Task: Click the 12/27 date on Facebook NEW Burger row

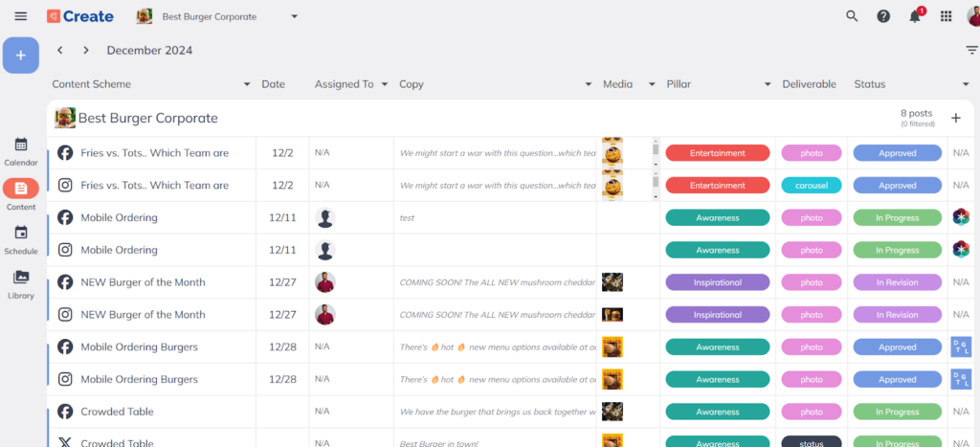Action: pyautogui.click(x=282, y=282)
